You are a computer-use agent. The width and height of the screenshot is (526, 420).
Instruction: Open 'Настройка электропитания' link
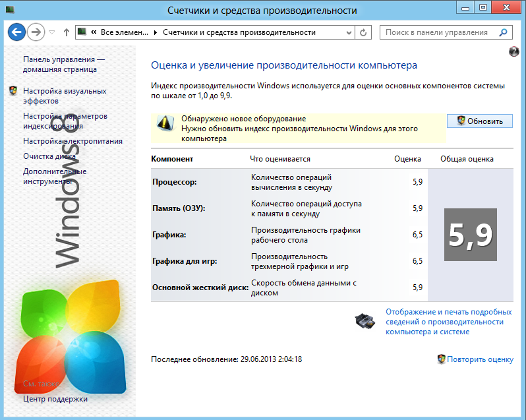click(73, 141)
